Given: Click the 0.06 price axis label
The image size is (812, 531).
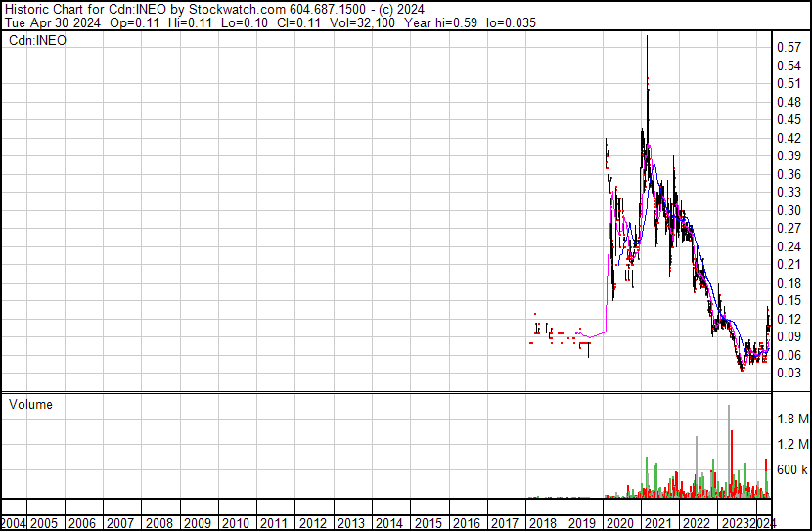Looking at the screenshot, I should pos(789,356).
